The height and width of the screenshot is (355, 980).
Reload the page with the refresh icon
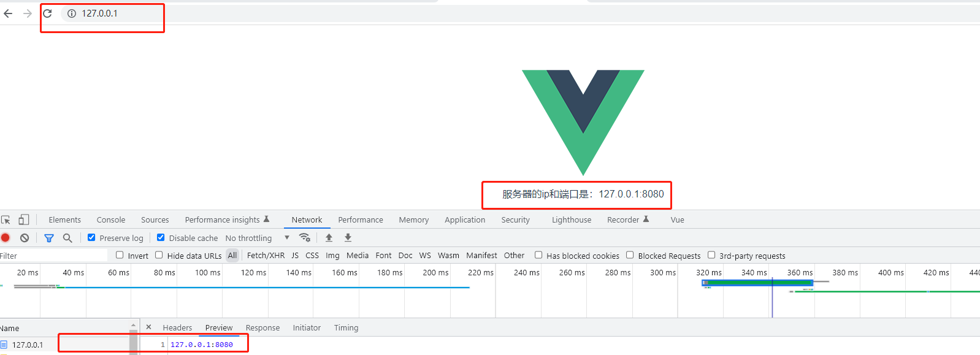(x=47, y=13)
